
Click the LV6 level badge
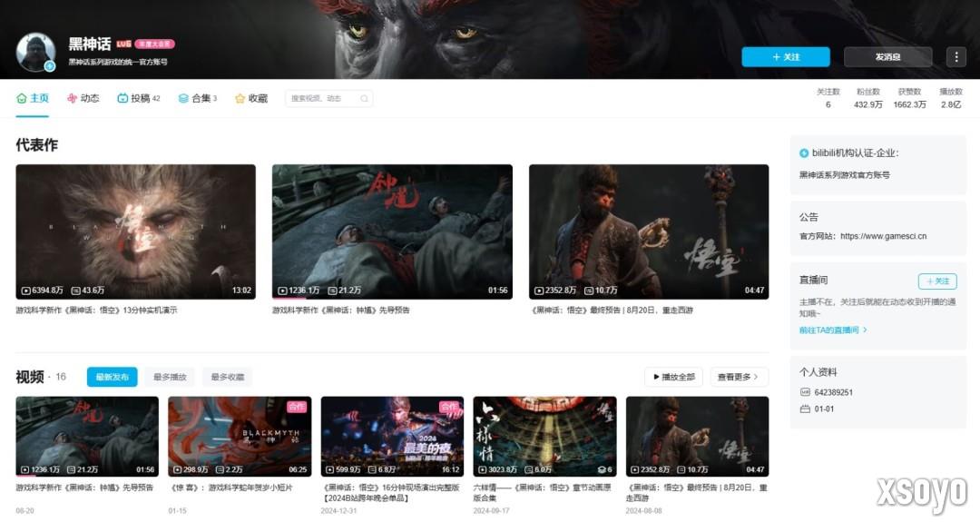pyautogui.click(x=123, y=44)
